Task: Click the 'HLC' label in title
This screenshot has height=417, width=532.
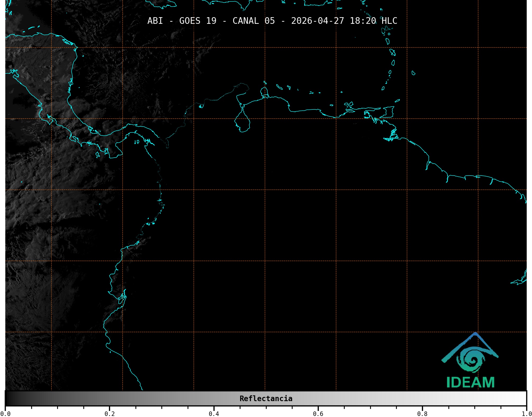Action: [389, 21]
